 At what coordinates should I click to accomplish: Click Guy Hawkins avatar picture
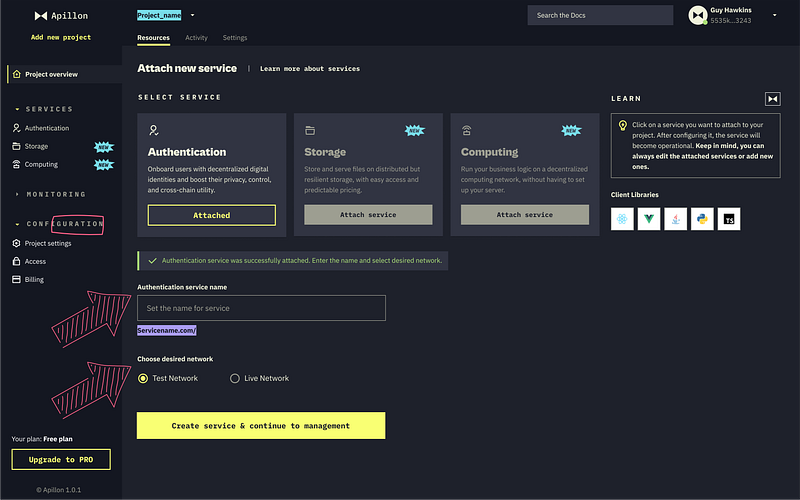[697, 15]
